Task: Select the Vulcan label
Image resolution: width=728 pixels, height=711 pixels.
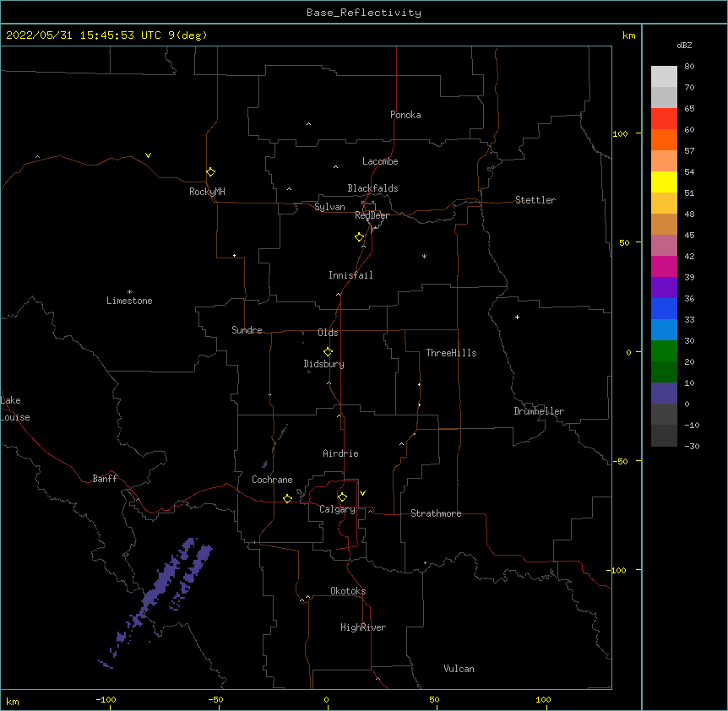Action: click(x=459, y=669)
